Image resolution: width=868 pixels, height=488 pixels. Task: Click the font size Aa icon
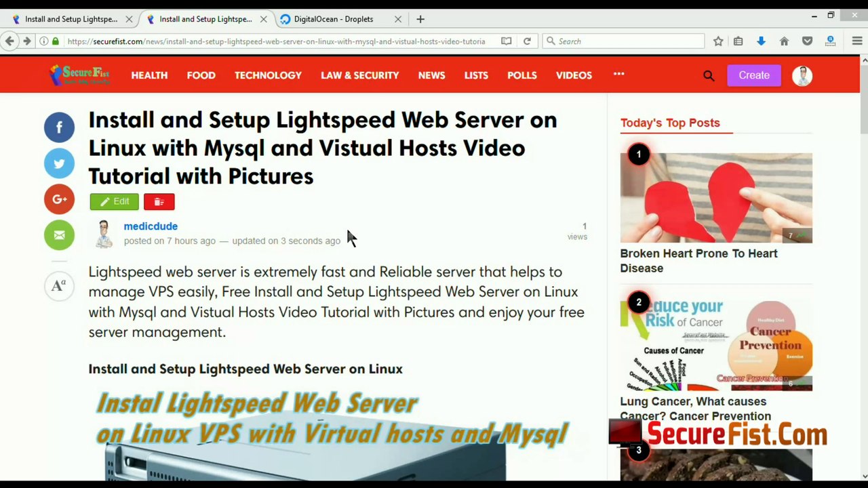click(x=59, y=286)
